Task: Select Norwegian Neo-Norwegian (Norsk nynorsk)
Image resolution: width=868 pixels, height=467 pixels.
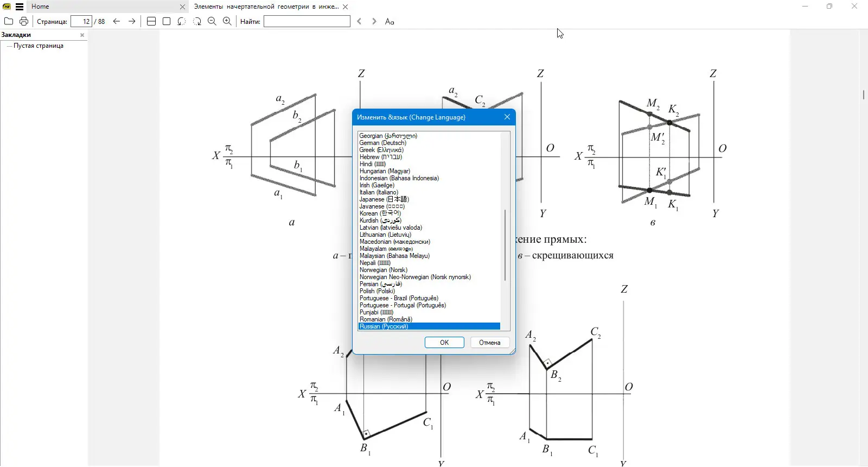Action: [x=429, y=277]
